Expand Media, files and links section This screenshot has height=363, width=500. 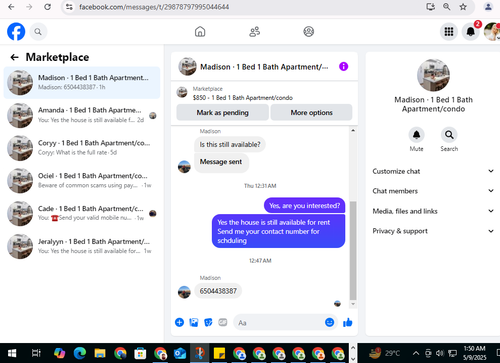pyautogui.click(x=433, y=211)
